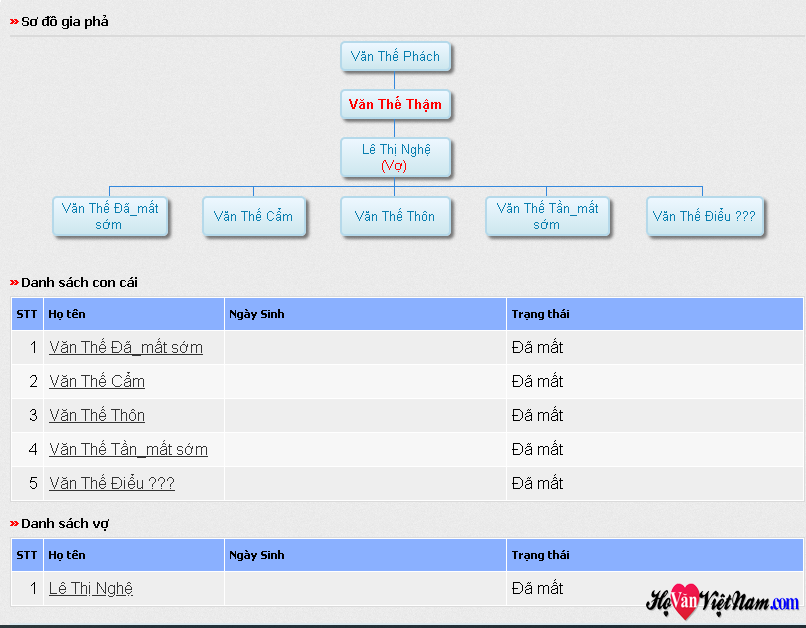Click Văn Thế Đã_mất sớm box in the diagram
The height and width of the screenshot is (628, 806).
coord(110,216)
